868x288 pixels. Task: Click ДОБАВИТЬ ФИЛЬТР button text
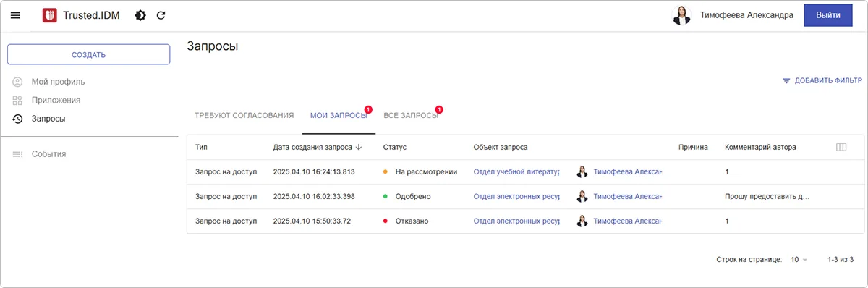point(828,81)
